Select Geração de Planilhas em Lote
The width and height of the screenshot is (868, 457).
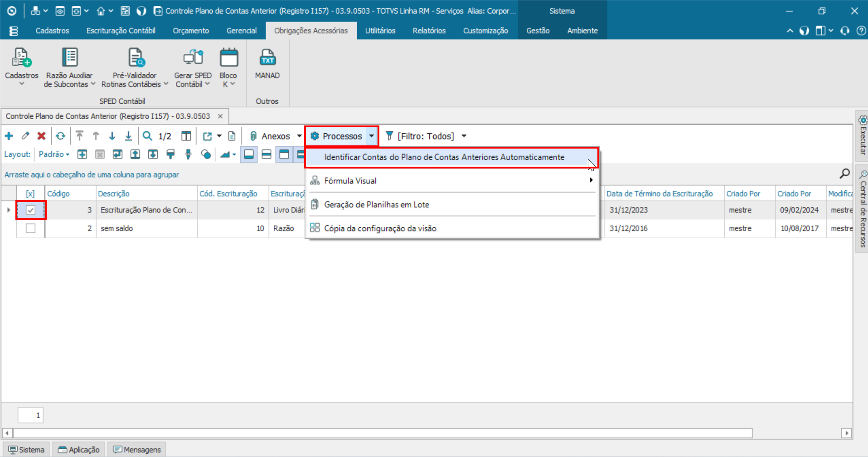tap(452, 205)
